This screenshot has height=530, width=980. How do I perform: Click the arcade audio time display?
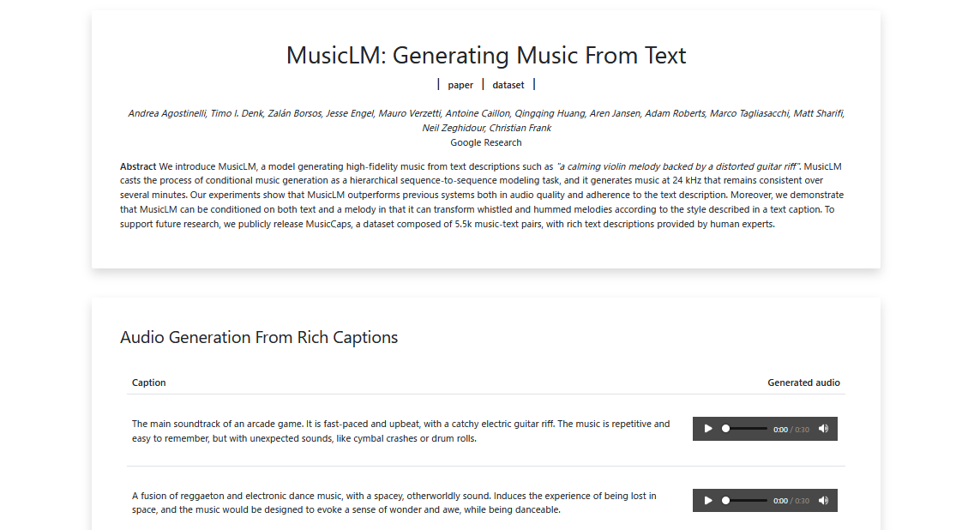coord(791,430)
